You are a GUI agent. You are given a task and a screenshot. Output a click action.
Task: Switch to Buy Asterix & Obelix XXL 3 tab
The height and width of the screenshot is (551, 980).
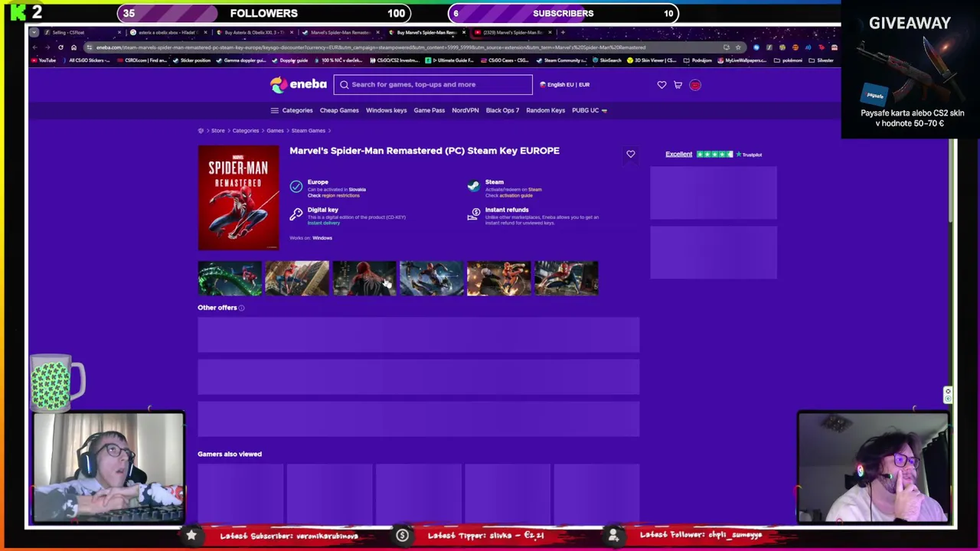[x=254, y=32]
